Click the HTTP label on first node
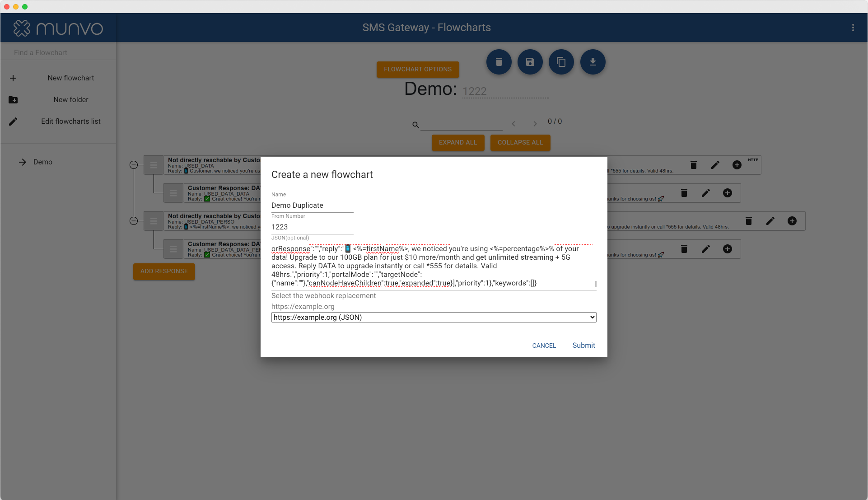 [753, 160]
